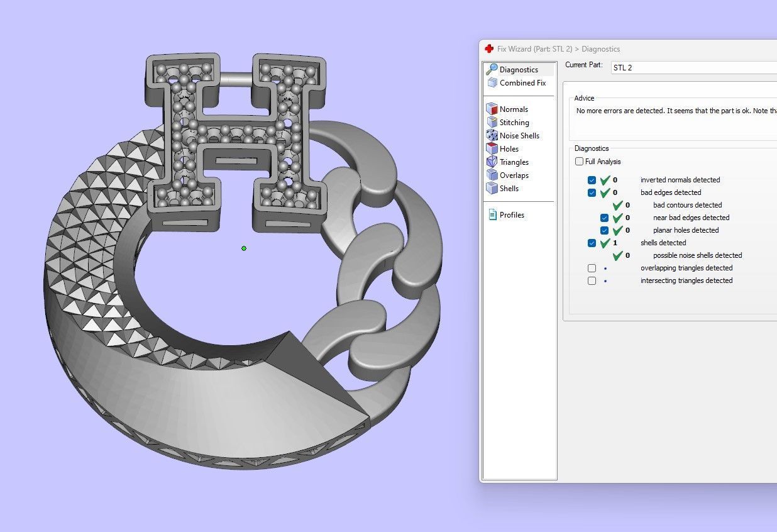Viewport: 777px width, 532px height.
Task: Click the Combined Fix page icon
Action: (x=492, y=82)
